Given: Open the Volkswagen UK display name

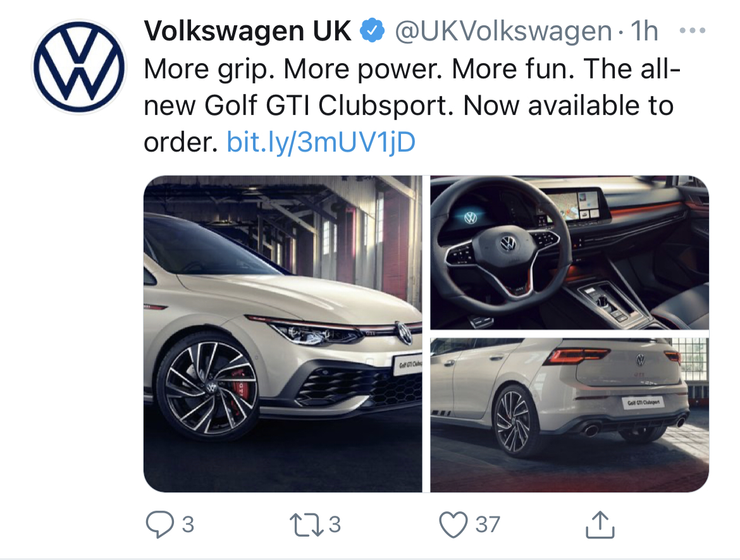Looking at the screenshot, I should [x=248, y=31].
